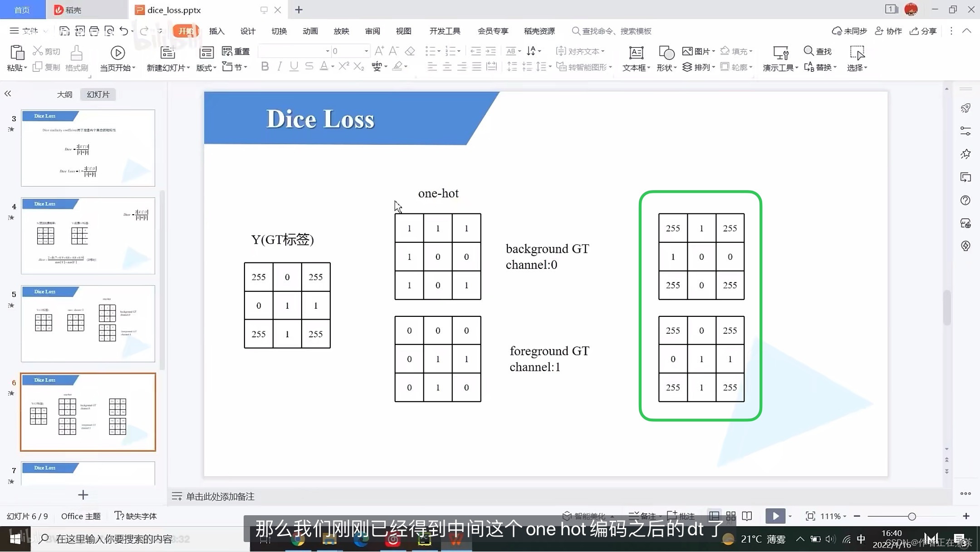Open the Insert (插入) ribbon tab
Image resolution: width=980 pixels, height=552 pixels.
pos(216,31)
